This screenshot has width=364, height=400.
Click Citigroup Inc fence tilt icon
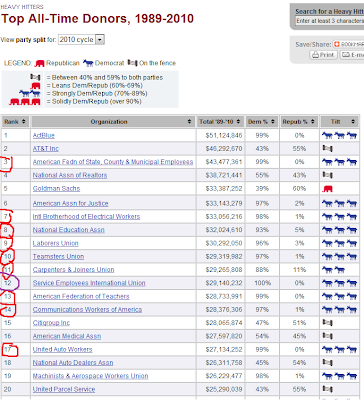[x=327, y=323]
